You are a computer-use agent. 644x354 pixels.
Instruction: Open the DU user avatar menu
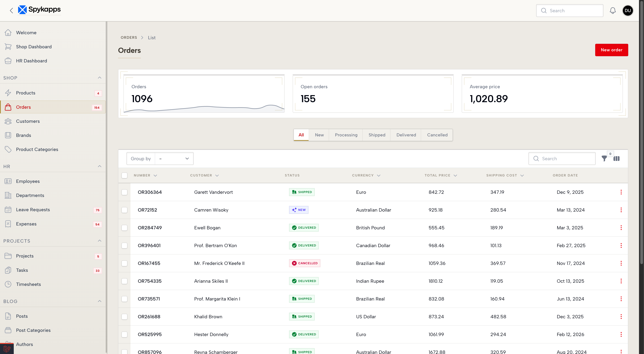[628, 11]
